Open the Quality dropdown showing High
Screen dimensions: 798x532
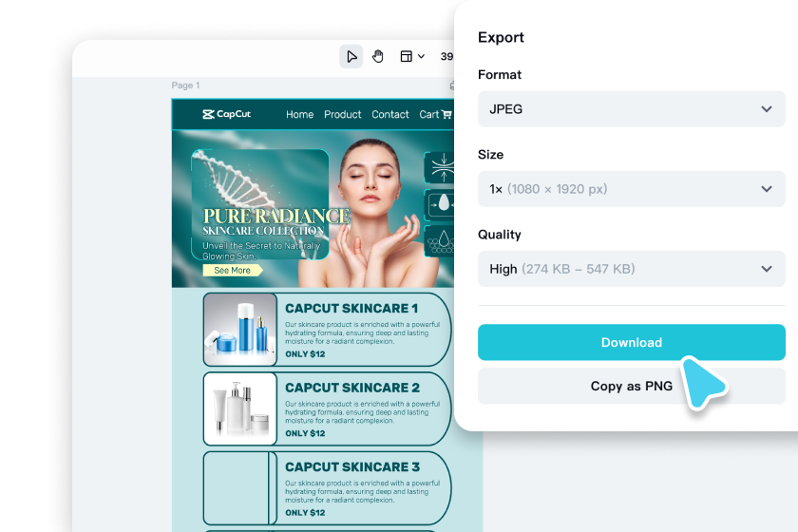pos(631,269)
